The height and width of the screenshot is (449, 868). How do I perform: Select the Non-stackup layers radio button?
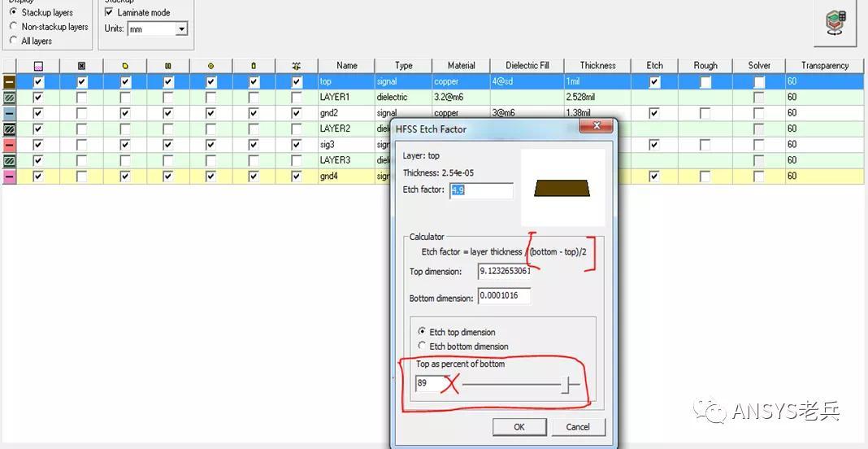coord(13,26)
